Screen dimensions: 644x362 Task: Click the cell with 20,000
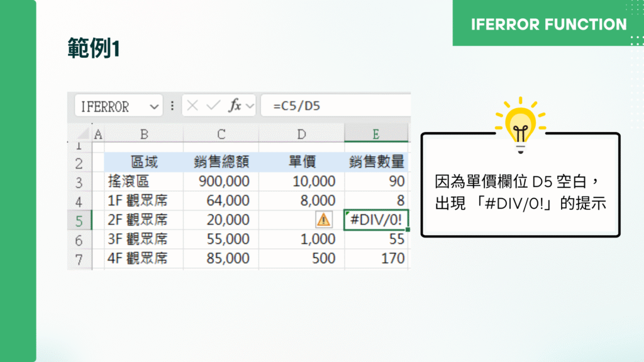221,220
